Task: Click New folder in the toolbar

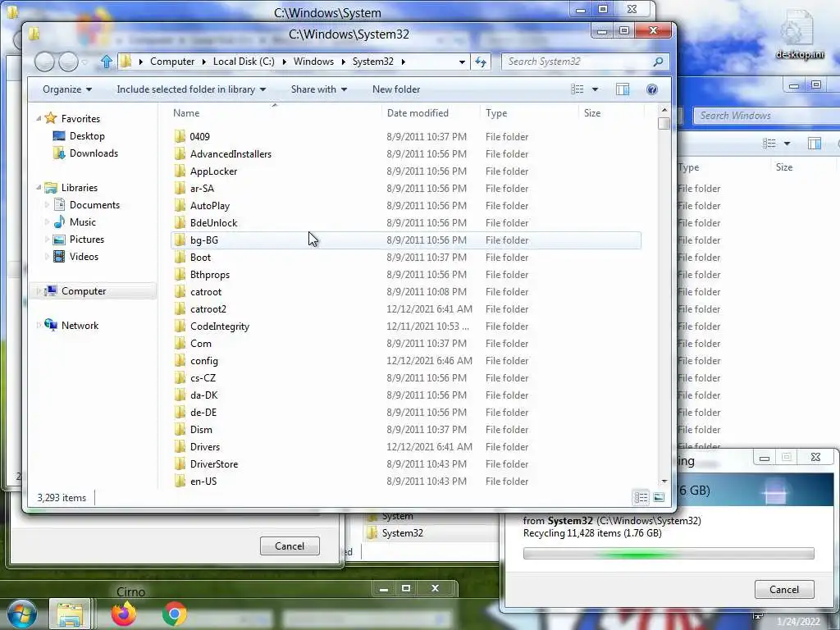Action: coord(396,89)
